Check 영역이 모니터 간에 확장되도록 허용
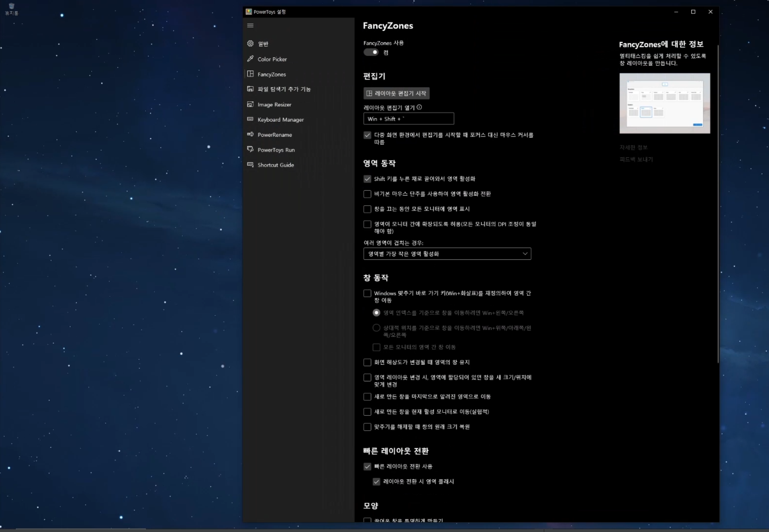Screen dimensions: 769x532 (367, 224)
